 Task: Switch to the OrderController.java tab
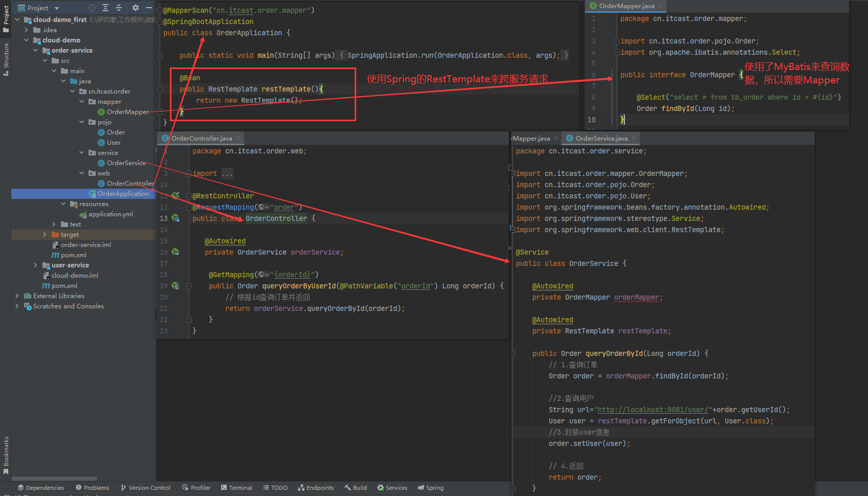tap(201, 139)
